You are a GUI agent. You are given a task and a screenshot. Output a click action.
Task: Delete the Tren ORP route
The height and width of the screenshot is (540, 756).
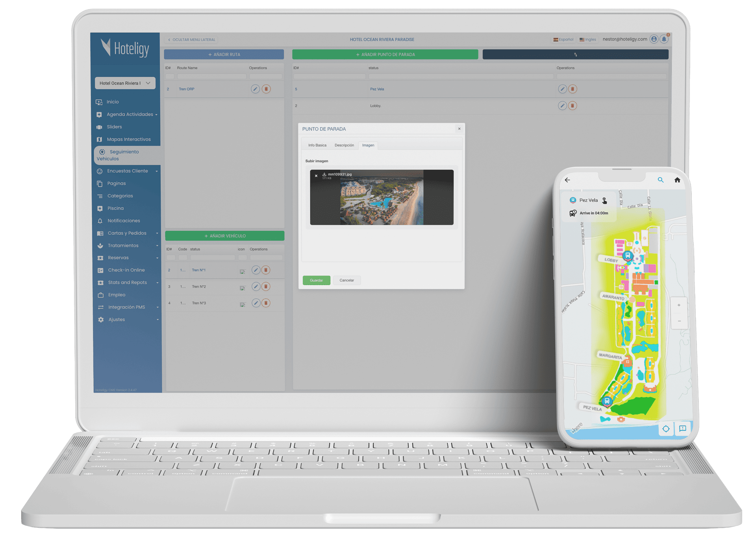[266, 89]
